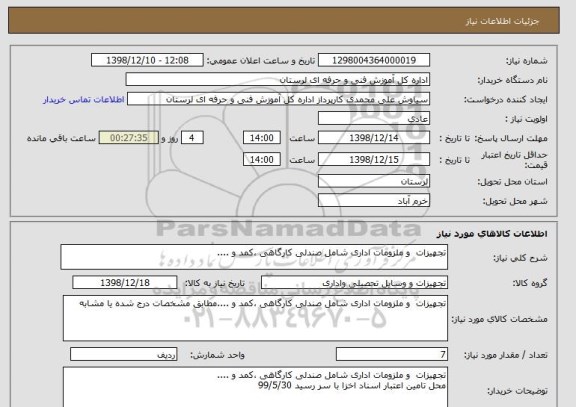Select the priority field showing عادی
576x407 pixels.
[x=374, y=119]
